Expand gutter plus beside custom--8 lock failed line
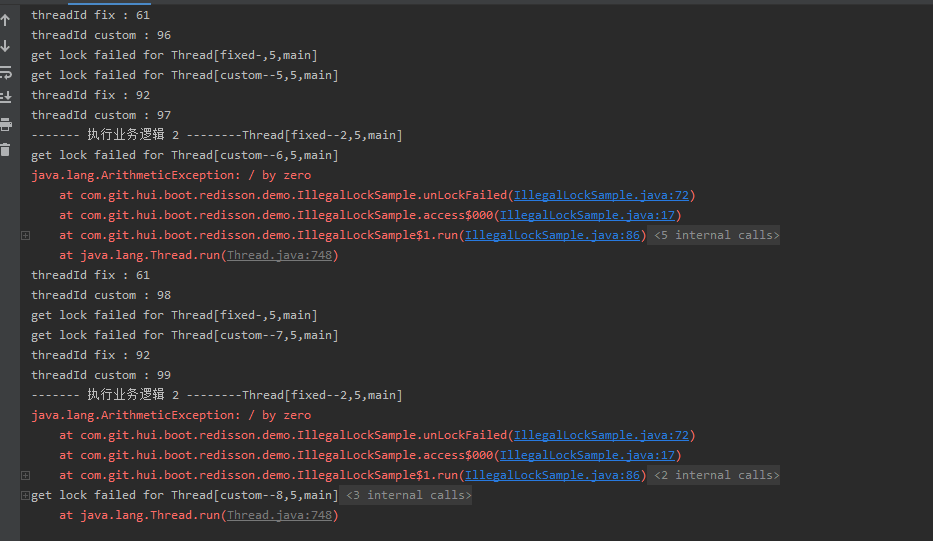 tap(25, 495)
